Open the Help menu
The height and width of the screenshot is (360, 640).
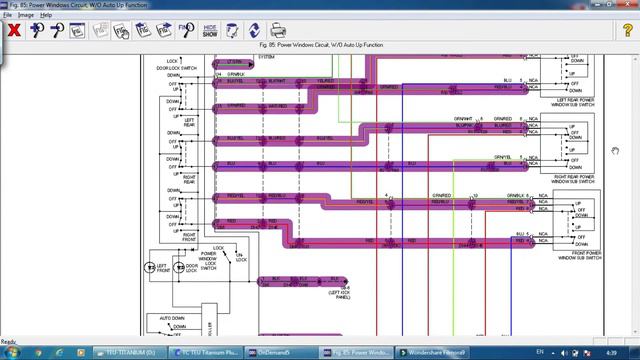click(x=46, y=15)
